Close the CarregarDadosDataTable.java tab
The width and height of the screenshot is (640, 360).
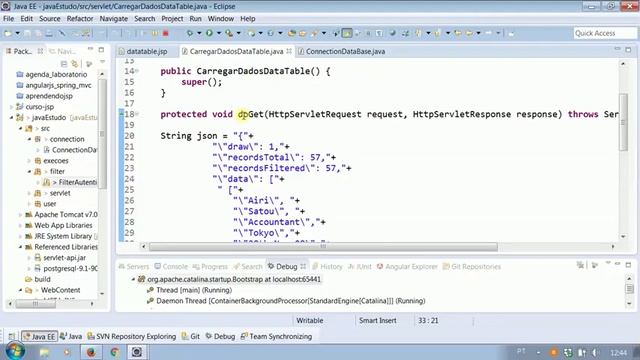point(289,51)
